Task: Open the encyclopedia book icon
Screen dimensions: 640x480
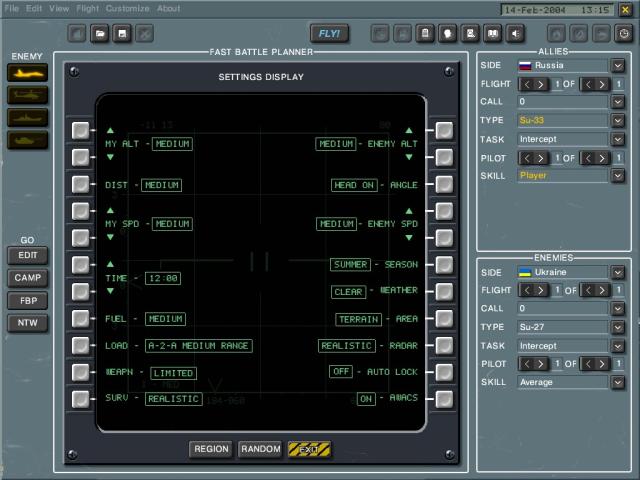Action: click(x=493, y=33)
